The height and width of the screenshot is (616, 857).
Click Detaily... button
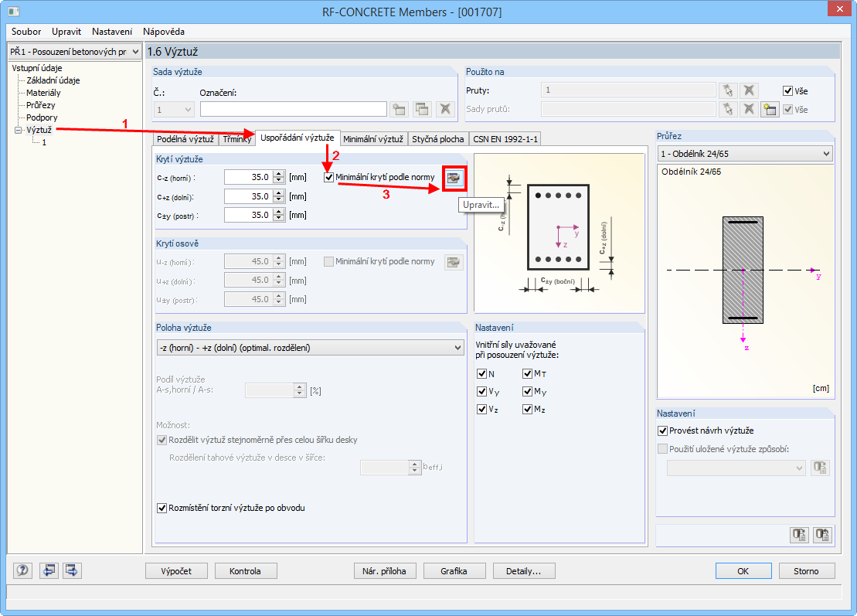tap(524, 570)
